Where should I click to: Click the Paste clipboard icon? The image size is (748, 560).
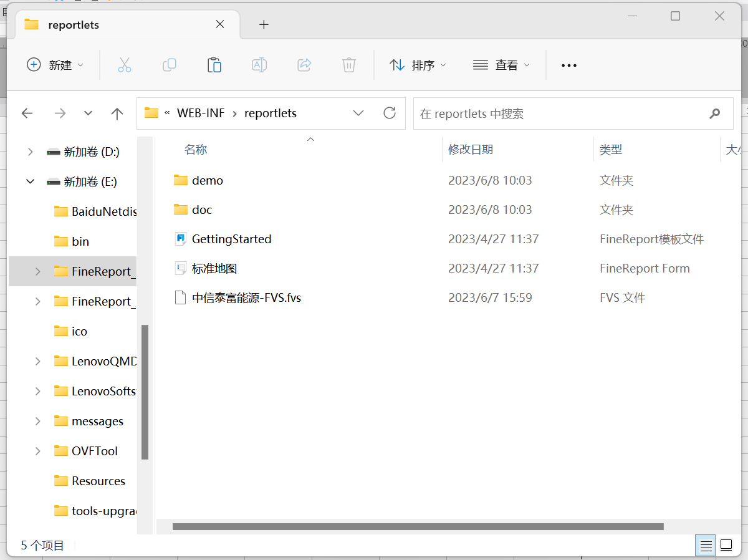214,65
